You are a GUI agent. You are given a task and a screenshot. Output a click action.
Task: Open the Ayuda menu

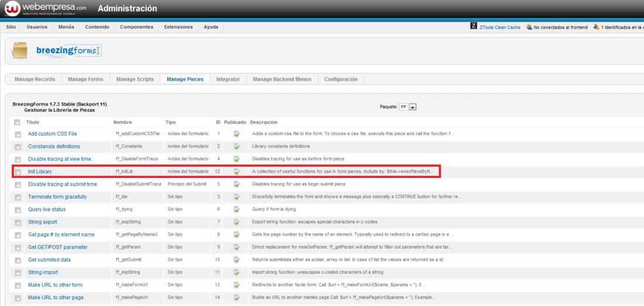tap(211, 27)
